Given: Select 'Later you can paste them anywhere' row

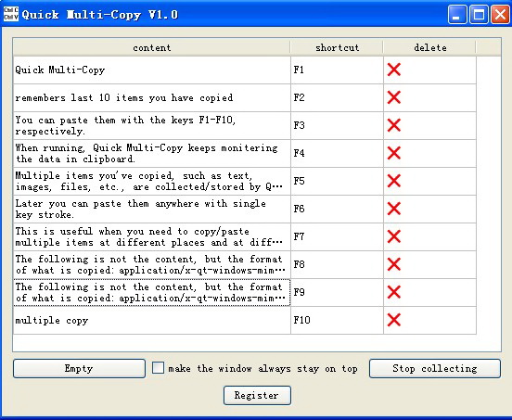Looking at the screenshot, I should point(152,209).
